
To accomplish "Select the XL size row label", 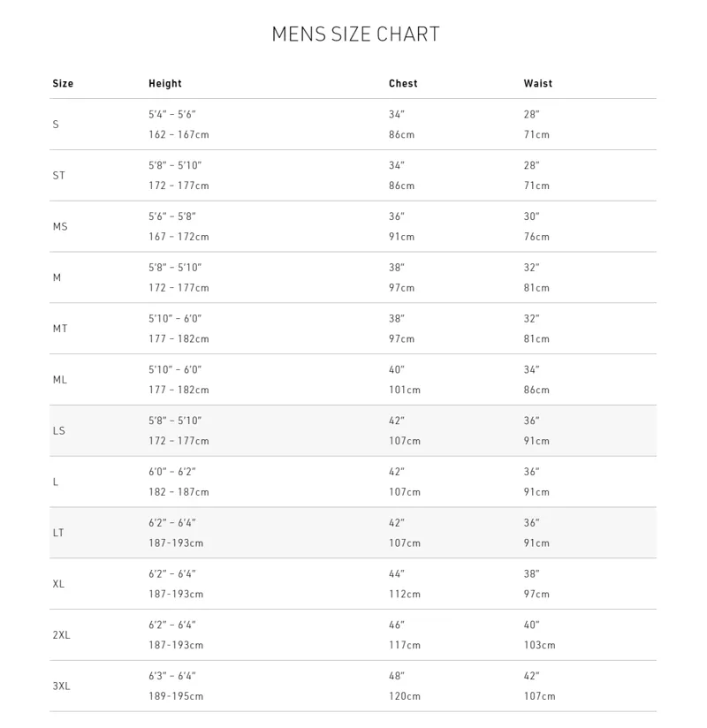I will (x=58, y=584).
